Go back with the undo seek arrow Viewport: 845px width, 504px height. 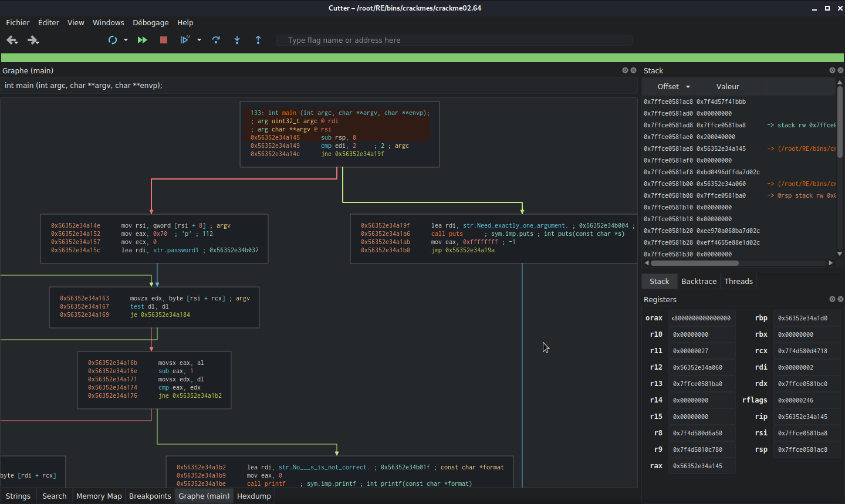coord(12,40)
